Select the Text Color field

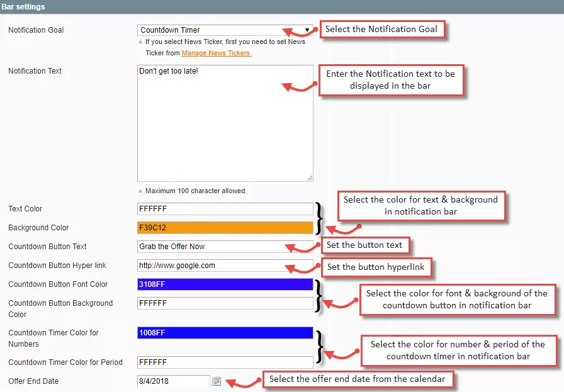pyautogui.click(x=225, y=209)
